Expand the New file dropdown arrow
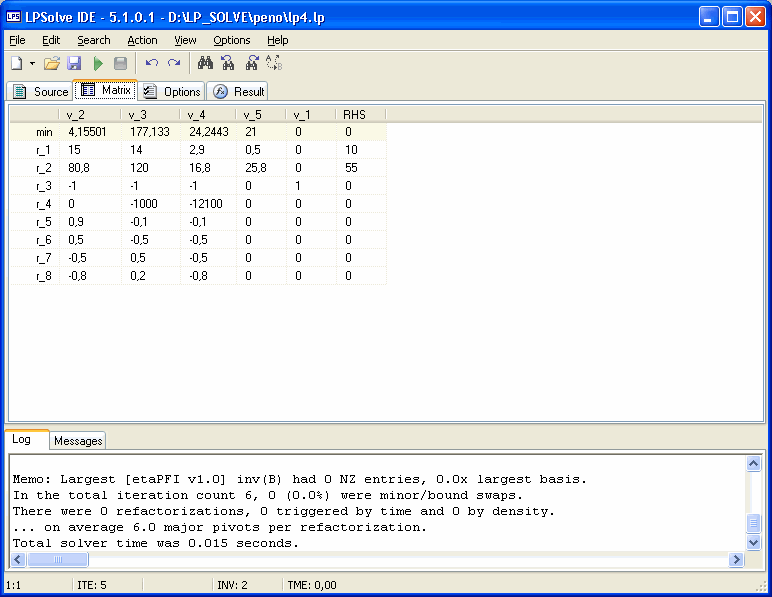Screen dimensions: 772x597 click(x=32, y=63)
